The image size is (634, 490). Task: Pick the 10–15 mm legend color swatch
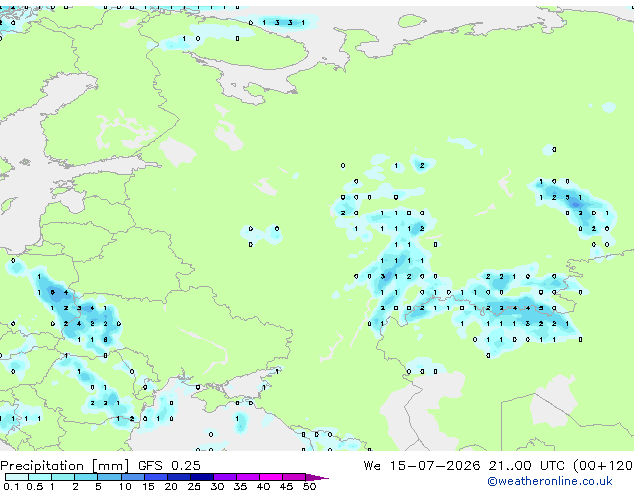click(x=133, y=477)
